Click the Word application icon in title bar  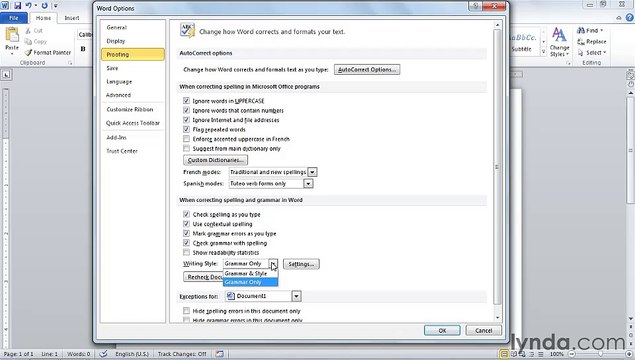pos(5,6)
